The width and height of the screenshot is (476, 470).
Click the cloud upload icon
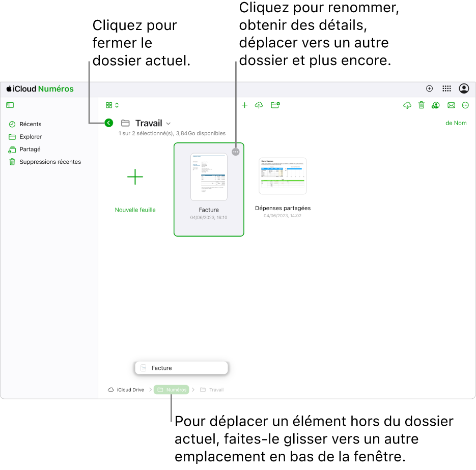[259, 105]
